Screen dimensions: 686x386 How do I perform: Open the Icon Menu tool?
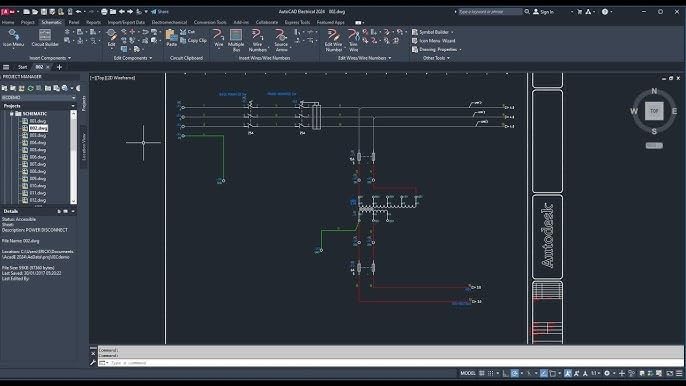tap(13, 38)
